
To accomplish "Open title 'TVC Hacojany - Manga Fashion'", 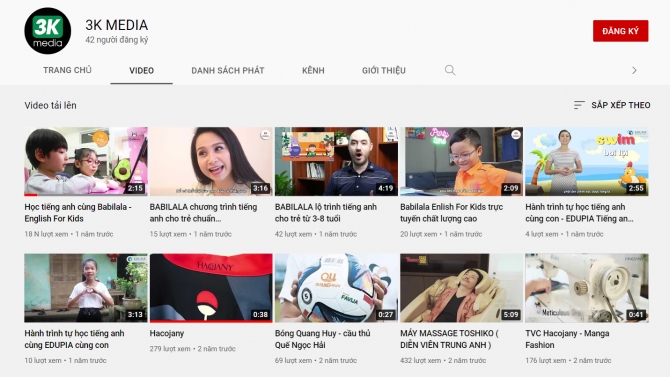I will [567, 339].
